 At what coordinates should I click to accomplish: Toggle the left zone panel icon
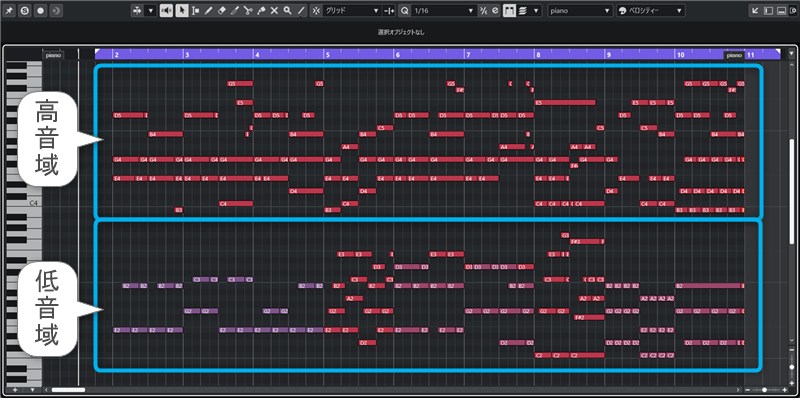(768, 11)
